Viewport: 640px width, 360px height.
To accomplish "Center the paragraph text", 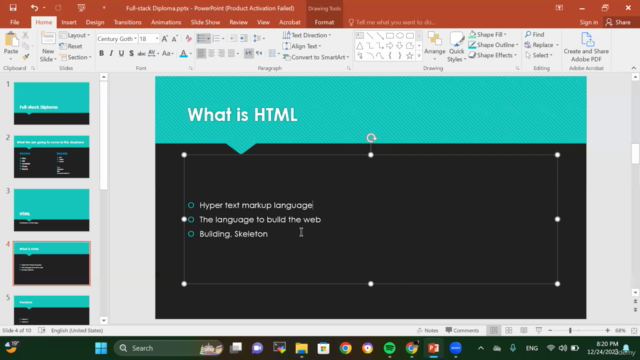I will [x=211, y=53].
